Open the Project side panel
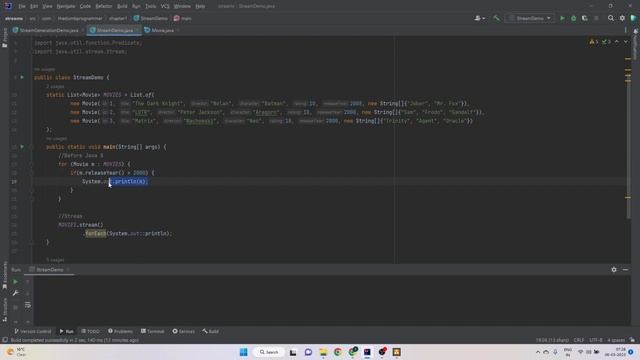Viewport: 640px width, 360px height. pyautogui.click(x=4, y=38)
